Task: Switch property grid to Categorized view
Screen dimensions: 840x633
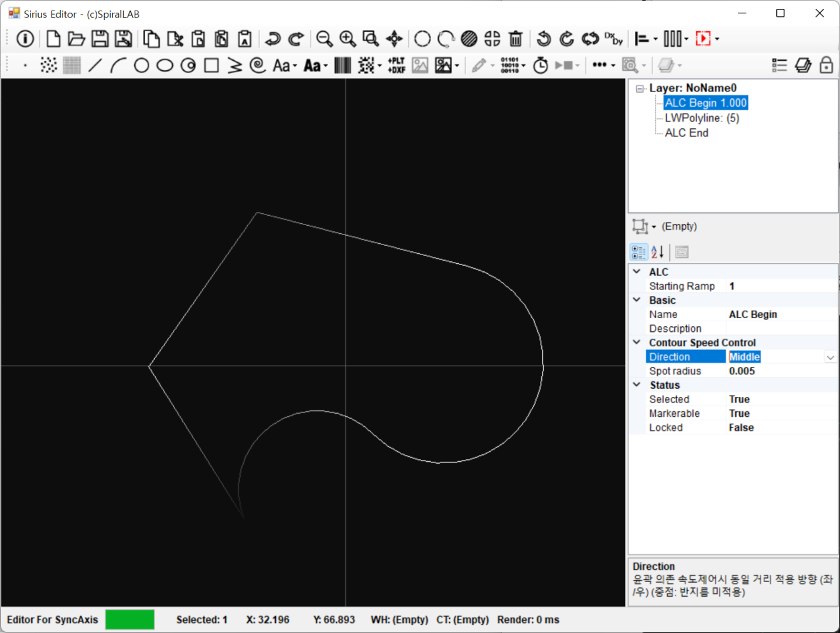Action: [x=638, y=252]
